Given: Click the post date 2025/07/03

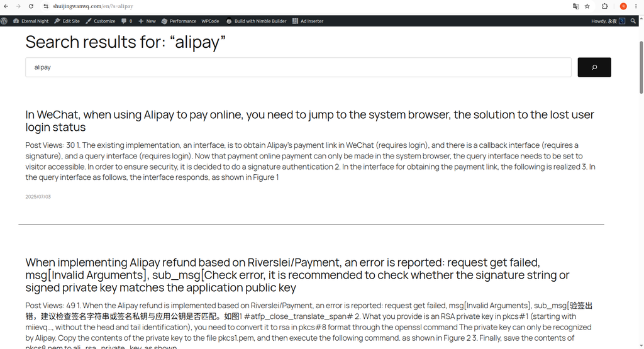Looking at the screenshot, I should 38,197.
